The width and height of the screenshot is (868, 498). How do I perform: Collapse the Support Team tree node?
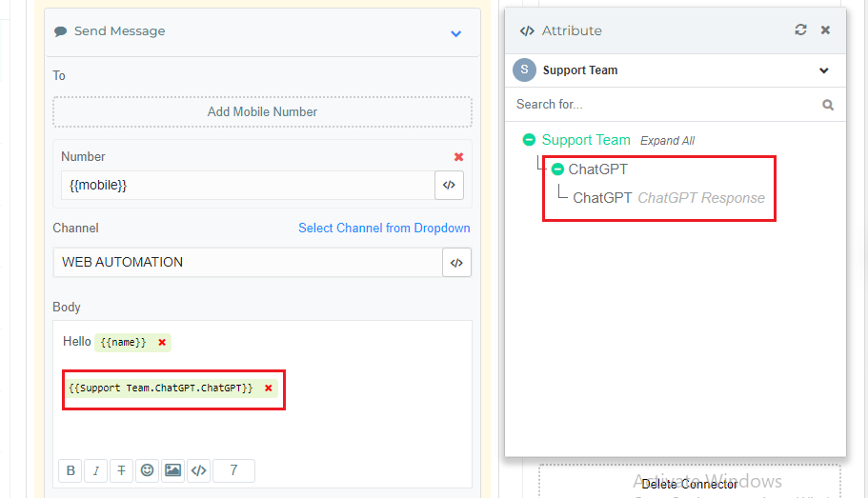tap(529, 140)
